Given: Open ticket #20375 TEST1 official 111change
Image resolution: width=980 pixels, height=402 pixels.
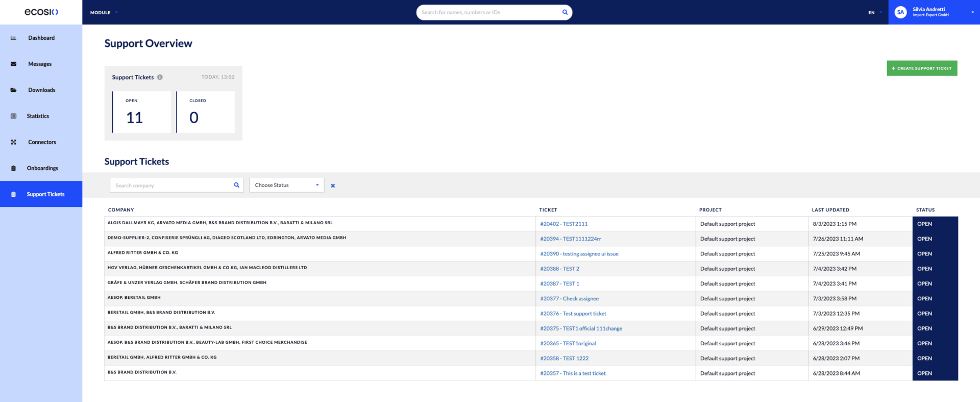Looking at the screenshot, I should pyautogui.click(x=581, y=328).
